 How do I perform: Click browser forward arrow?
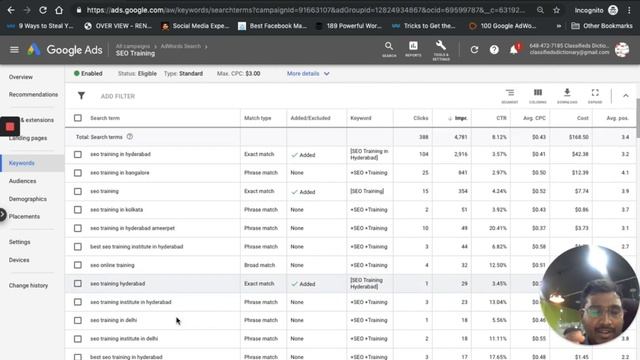[x=27, y=10]
